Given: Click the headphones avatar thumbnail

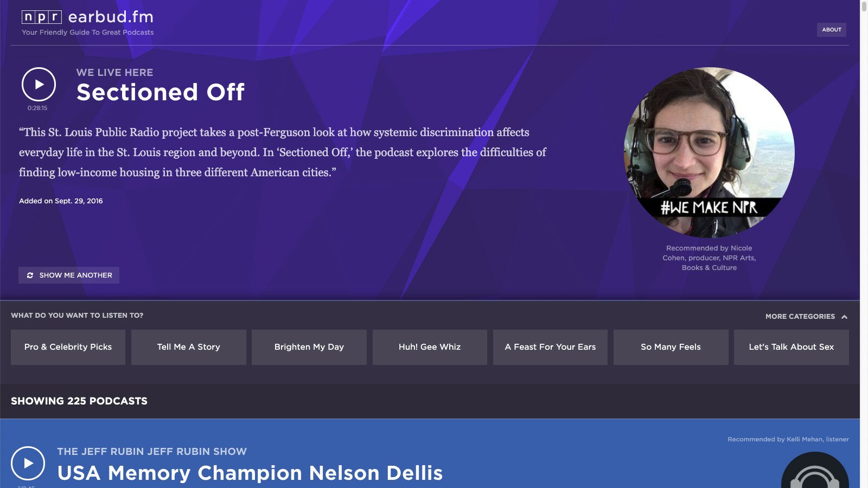Looking at the screenshot, I should [x=815, y=471].
